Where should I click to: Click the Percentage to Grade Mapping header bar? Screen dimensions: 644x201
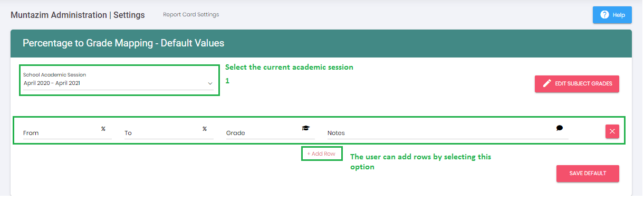(321, 43)
